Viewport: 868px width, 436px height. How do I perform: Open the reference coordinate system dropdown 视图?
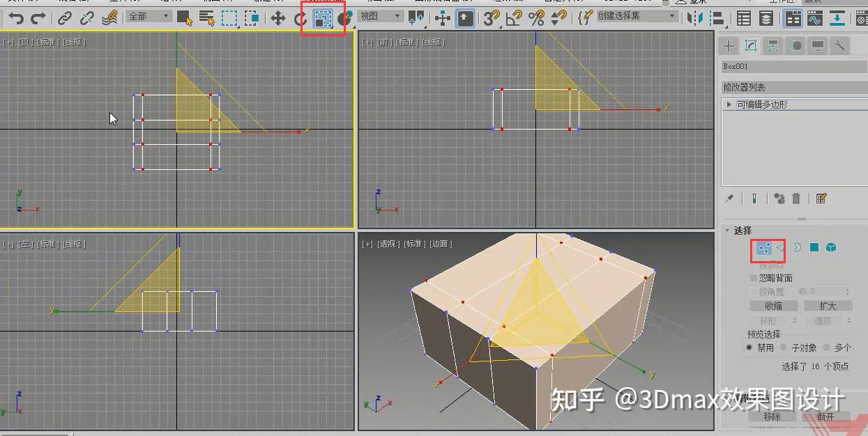tap(381, 16)
